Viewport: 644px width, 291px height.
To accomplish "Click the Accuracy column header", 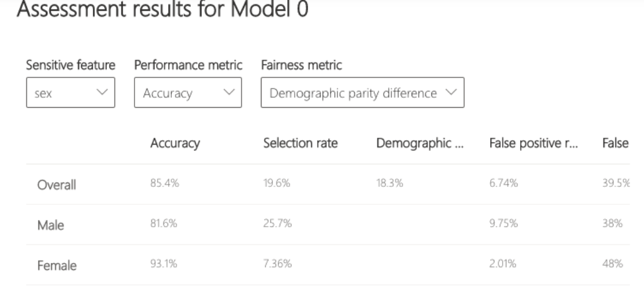I will 174,144.
